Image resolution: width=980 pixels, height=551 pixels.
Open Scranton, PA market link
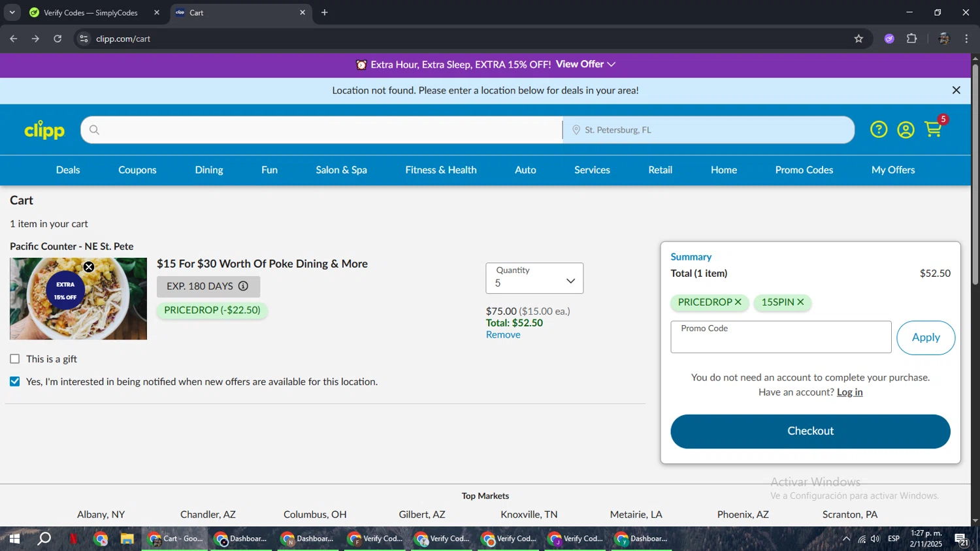(x=850, y=514)
